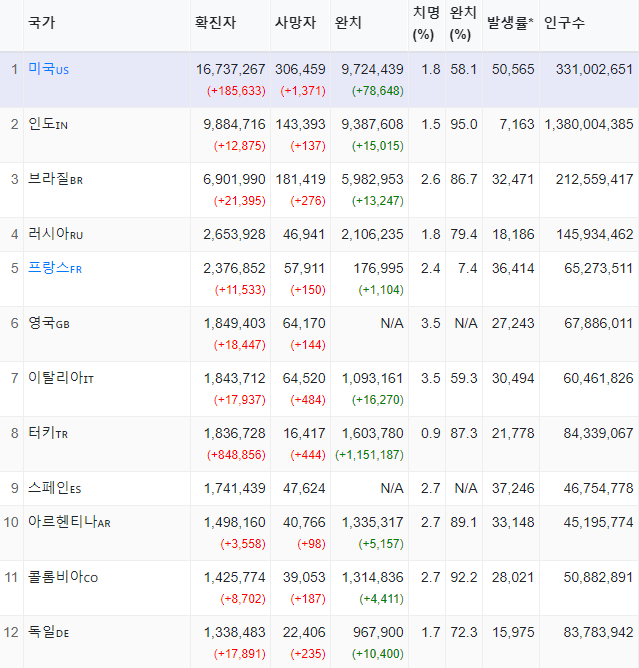Screen dimensions: 639x668
Task: Select the 콜롬비아 CO country name
Action: point(63,577)
